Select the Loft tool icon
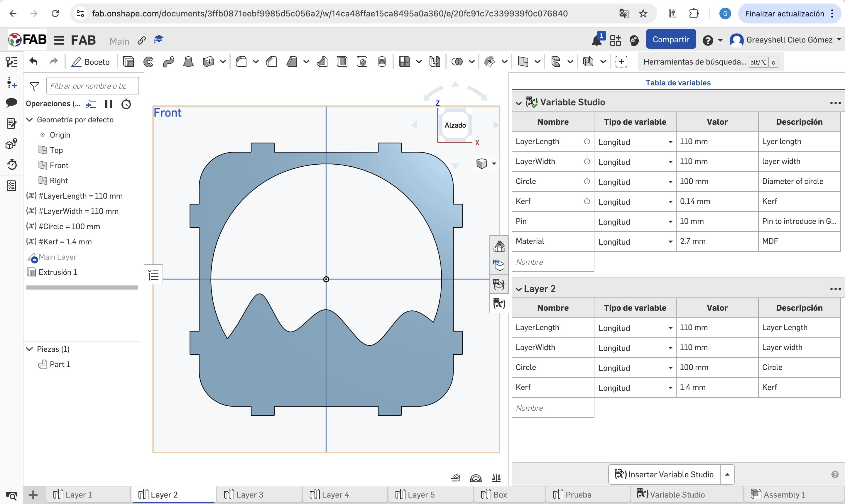This screenshot has width=845, height=504. coord(188,62)
